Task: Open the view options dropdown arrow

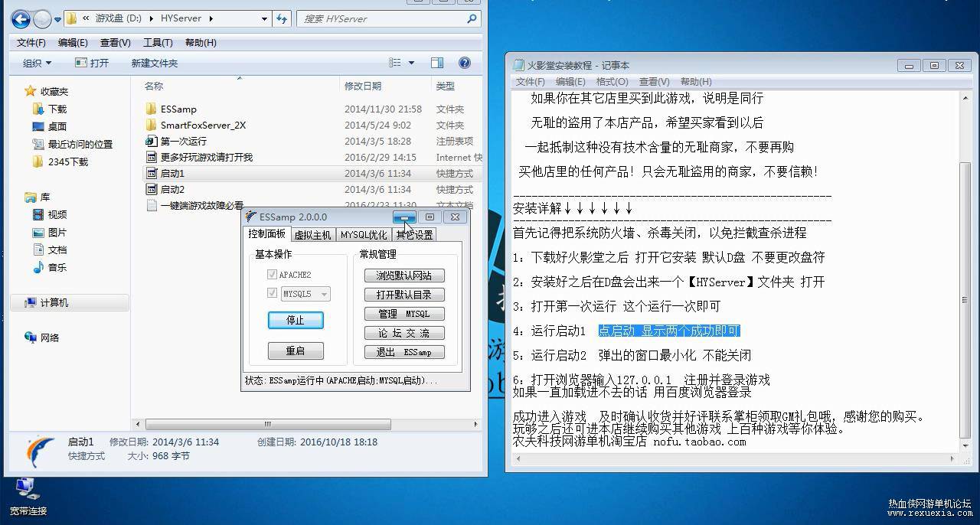Action: (411, 63)
